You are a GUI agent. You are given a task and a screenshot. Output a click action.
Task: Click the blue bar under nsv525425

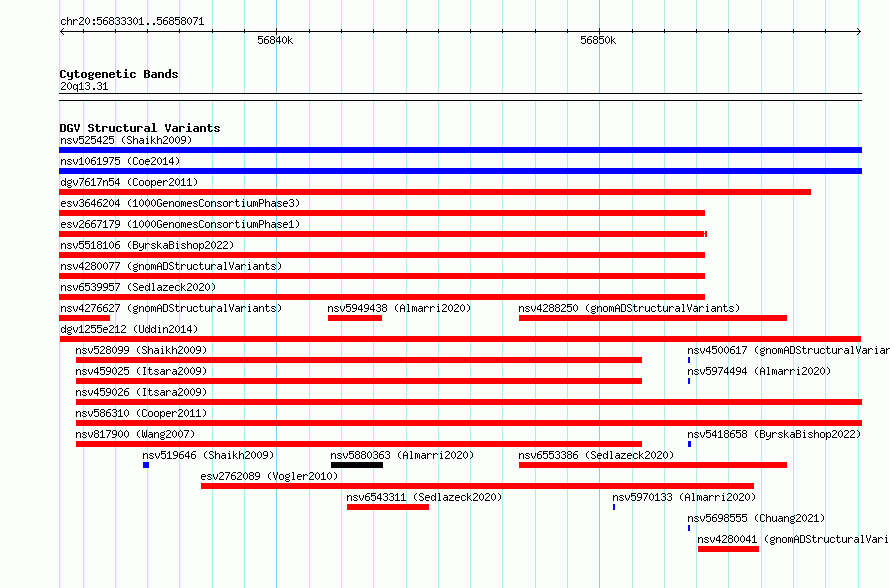(x=460, y=150)
